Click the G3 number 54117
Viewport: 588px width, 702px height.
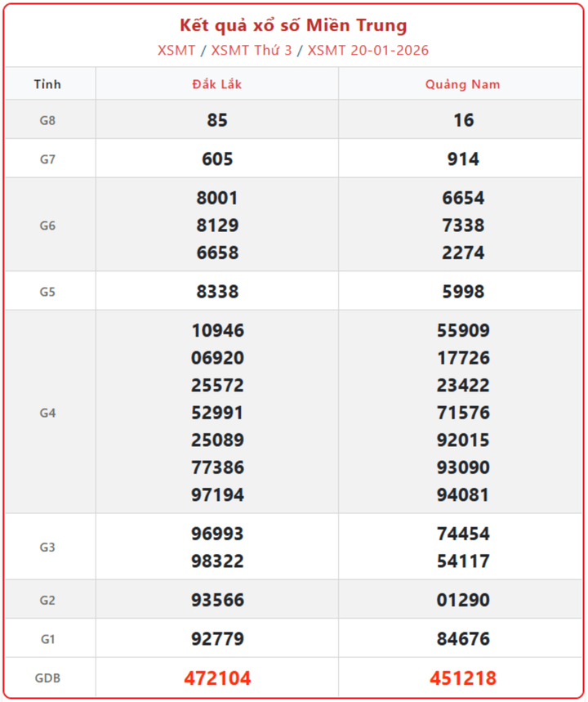pyautogui.click(x=462, y=561)
